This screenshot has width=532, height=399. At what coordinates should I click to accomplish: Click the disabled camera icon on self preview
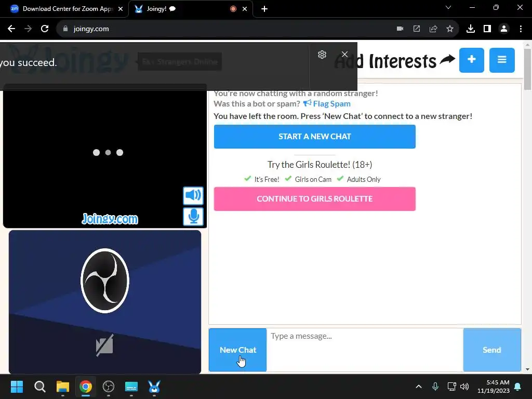pos(104,345)
